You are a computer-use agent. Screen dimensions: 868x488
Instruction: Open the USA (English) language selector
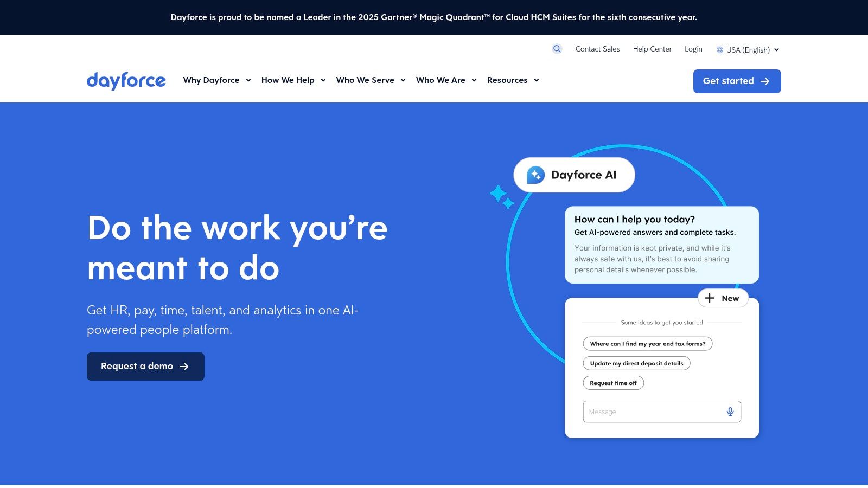(x=748, y=49)
